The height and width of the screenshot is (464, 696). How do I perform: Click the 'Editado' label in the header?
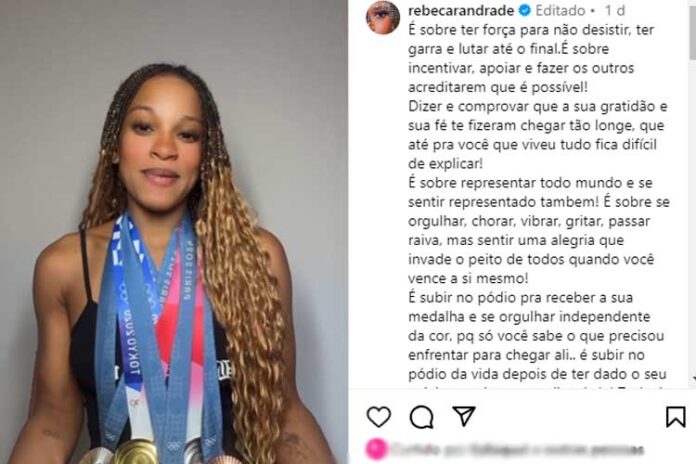[560, 10]
